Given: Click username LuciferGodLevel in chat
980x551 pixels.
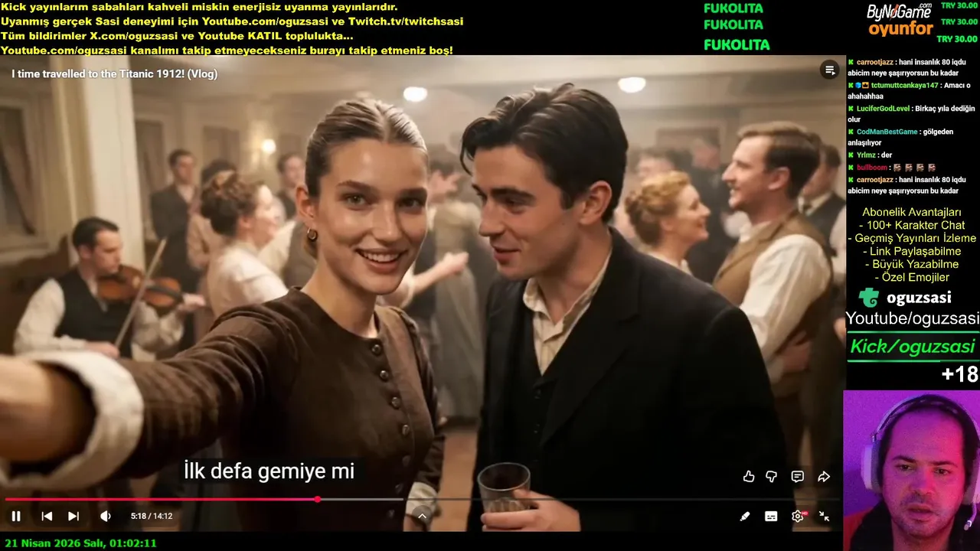Looking at the screenshot, I should pyautogui.click(x=883, y=109).
